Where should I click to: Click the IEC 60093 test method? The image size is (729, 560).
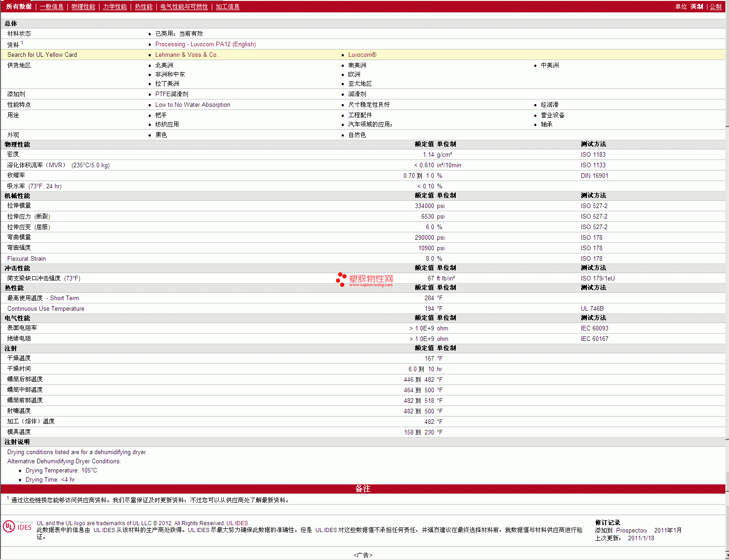(594, 328)
